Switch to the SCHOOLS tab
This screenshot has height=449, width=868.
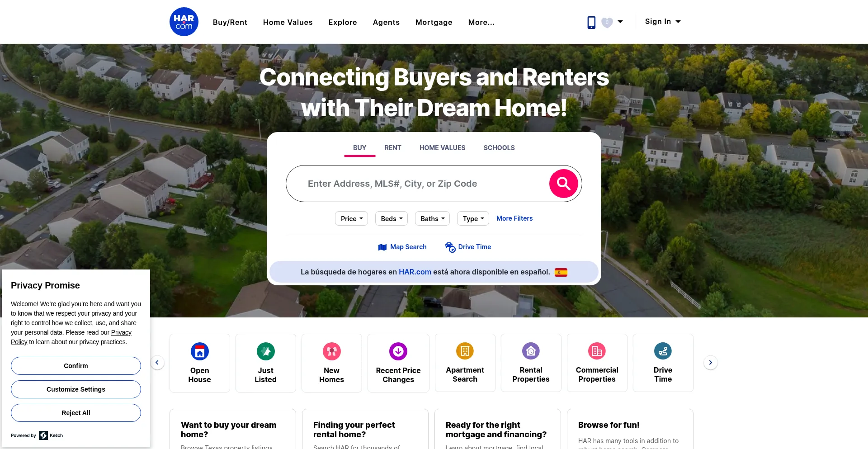(499, 148)
